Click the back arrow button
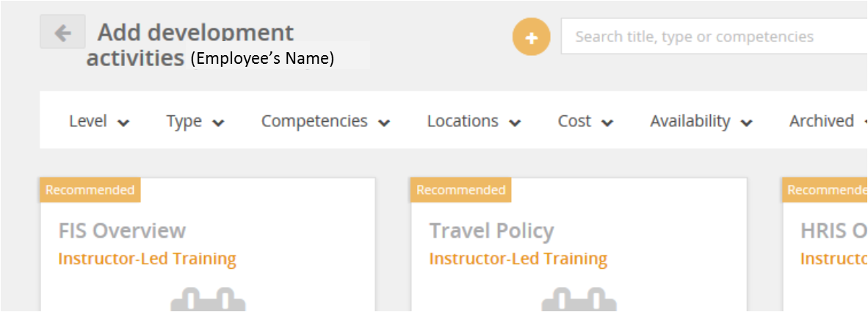The height and width of the screenshot is (312, 868). point(62,32)
